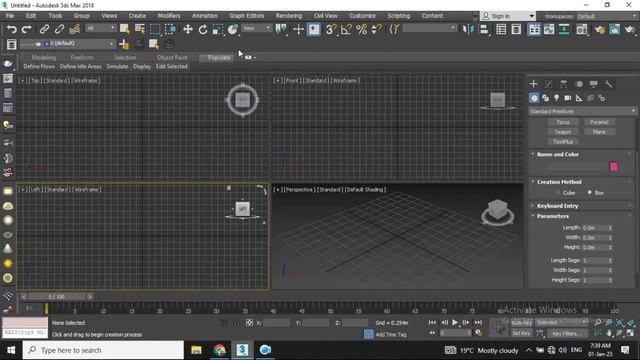The height and width of the screenshot is (360, 640).
Task: Click the Play Animation button
Action: click(455, 322)
